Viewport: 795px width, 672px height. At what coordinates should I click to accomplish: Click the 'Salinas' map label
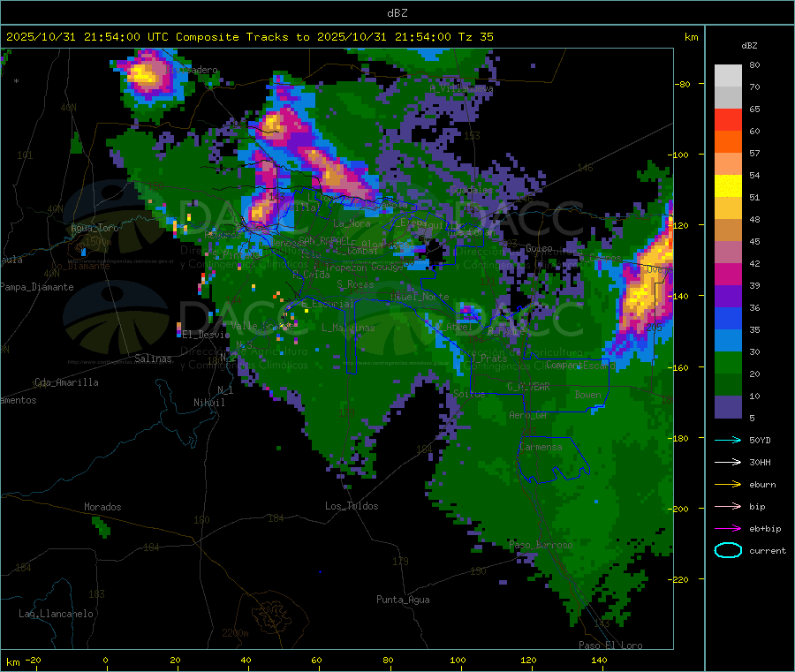tap(153, 359)
